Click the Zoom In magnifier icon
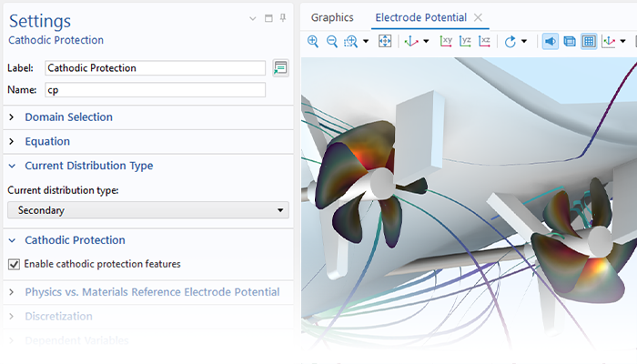 pos(313,41)
